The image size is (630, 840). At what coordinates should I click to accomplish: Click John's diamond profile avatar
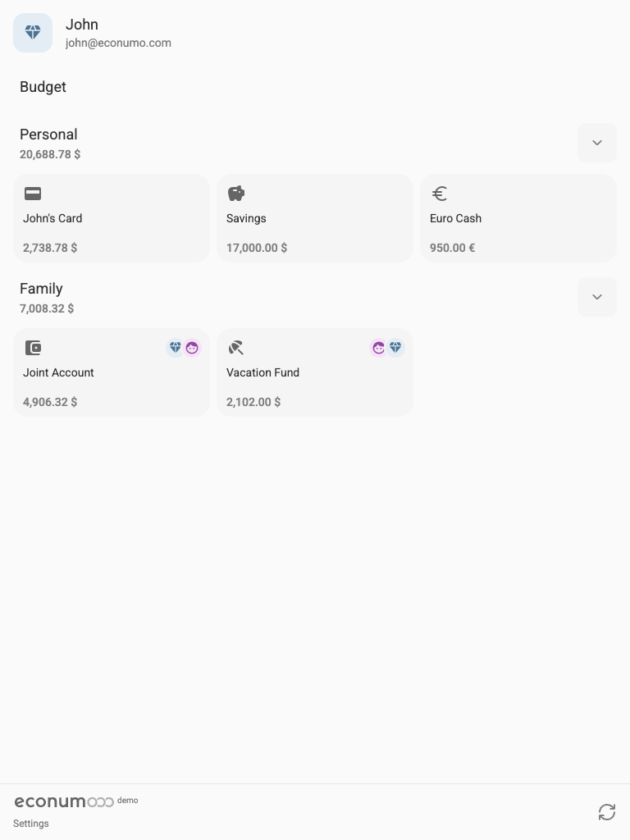click(x=33, y=33)
